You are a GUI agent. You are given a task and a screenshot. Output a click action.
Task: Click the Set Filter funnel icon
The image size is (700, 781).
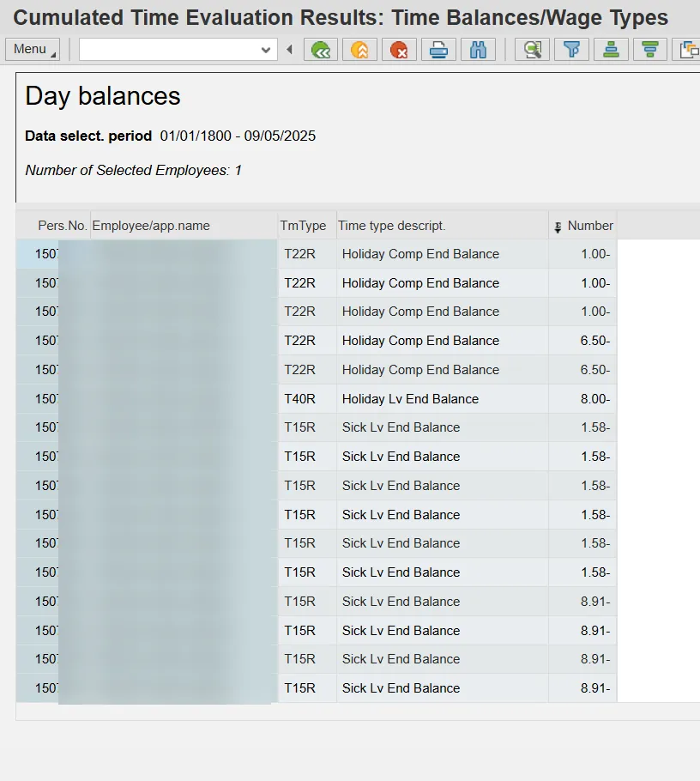pyautogui.click(x=571, y=50)
